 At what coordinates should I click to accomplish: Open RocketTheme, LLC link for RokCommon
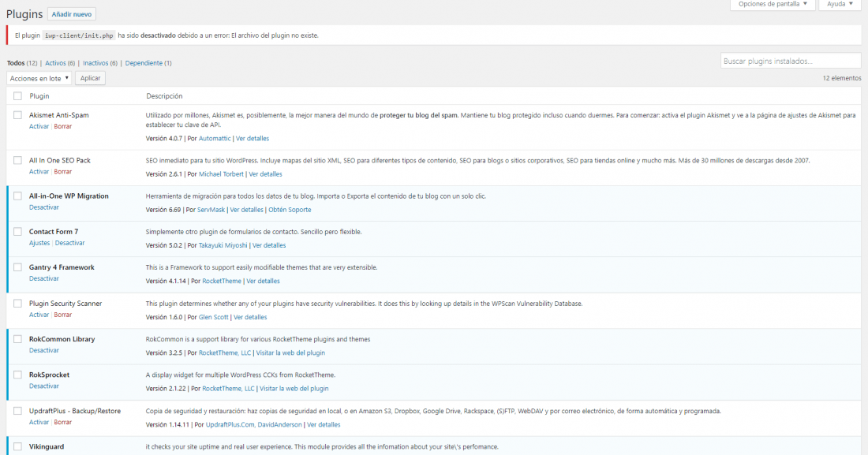(225, 352)
